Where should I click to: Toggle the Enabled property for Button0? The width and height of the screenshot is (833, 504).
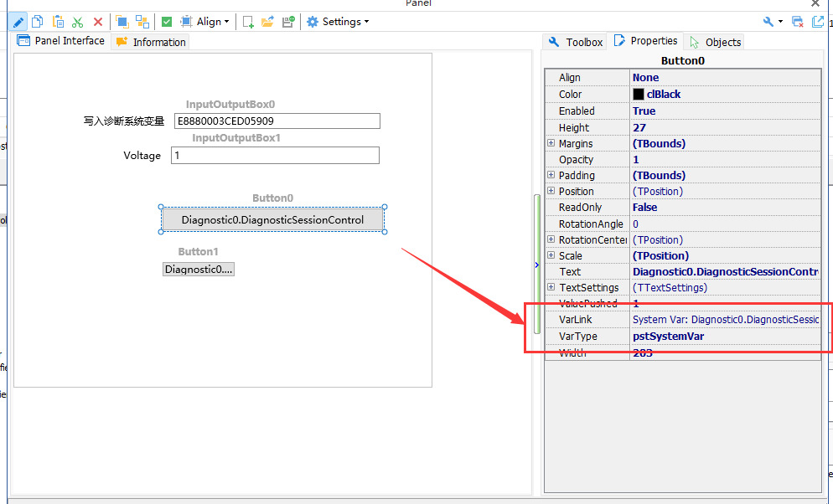pos(644,111)
